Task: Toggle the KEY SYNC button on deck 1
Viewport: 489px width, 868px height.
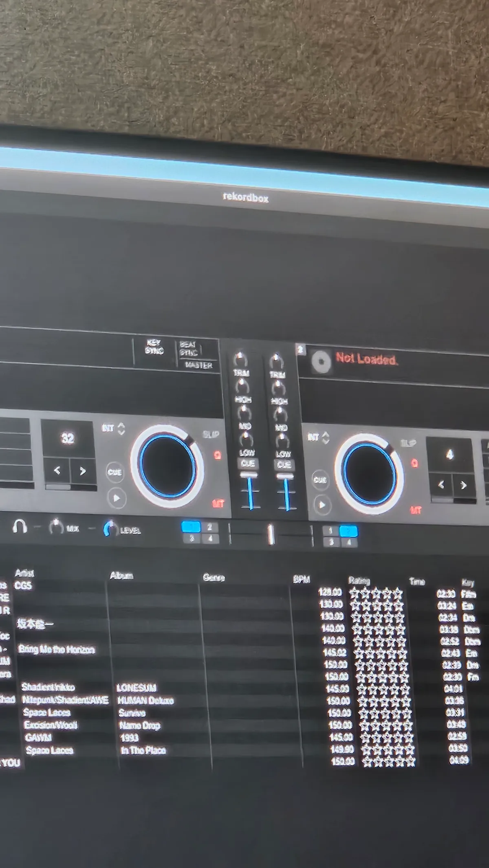Action: (154, 347)
